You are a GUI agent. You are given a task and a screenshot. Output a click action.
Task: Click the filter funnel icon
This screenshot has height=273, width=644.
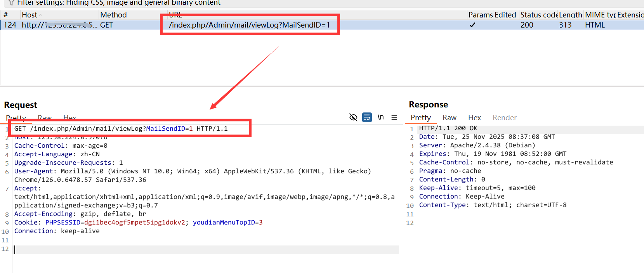(12, 3)
